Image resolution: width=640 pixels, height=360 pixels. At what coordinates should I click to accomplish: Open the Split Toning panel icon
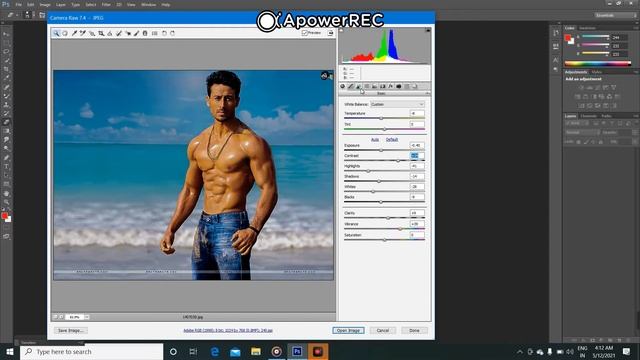click(374, 87)
